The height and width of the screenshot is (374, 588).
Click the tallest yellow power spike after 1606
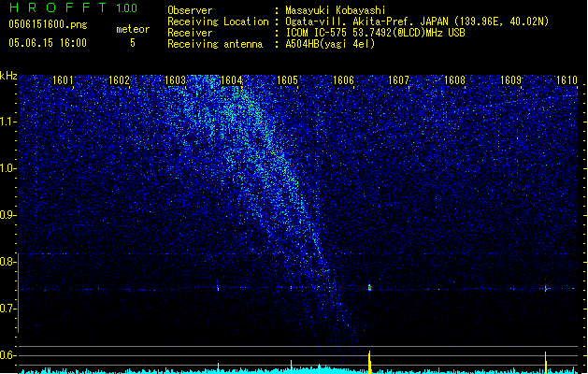370,363
